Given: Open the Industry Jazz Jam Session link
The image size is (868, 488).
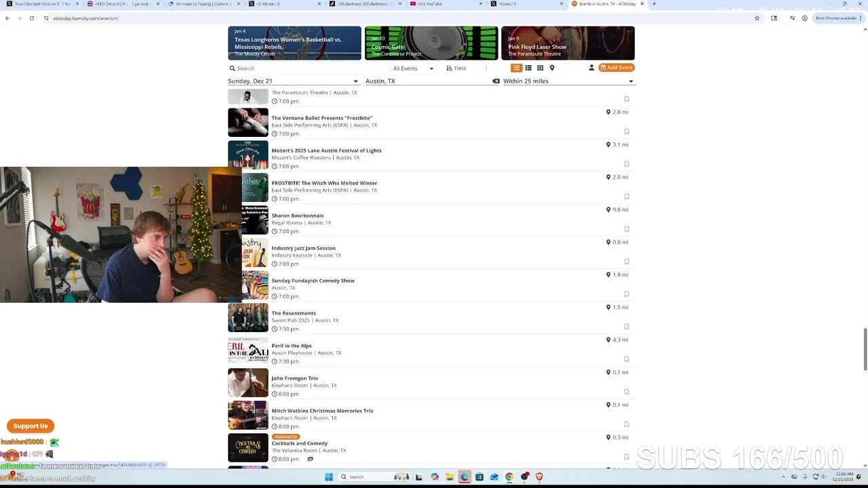Looking at the screenshot, I should [303, 248].
